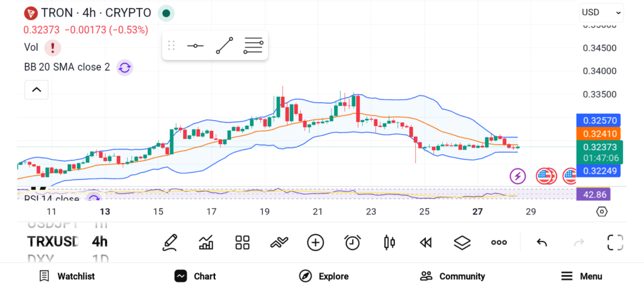644x290 pixels.
Task: Undo the last chart action
Action: pyautogui.click(x=541, y=242)
